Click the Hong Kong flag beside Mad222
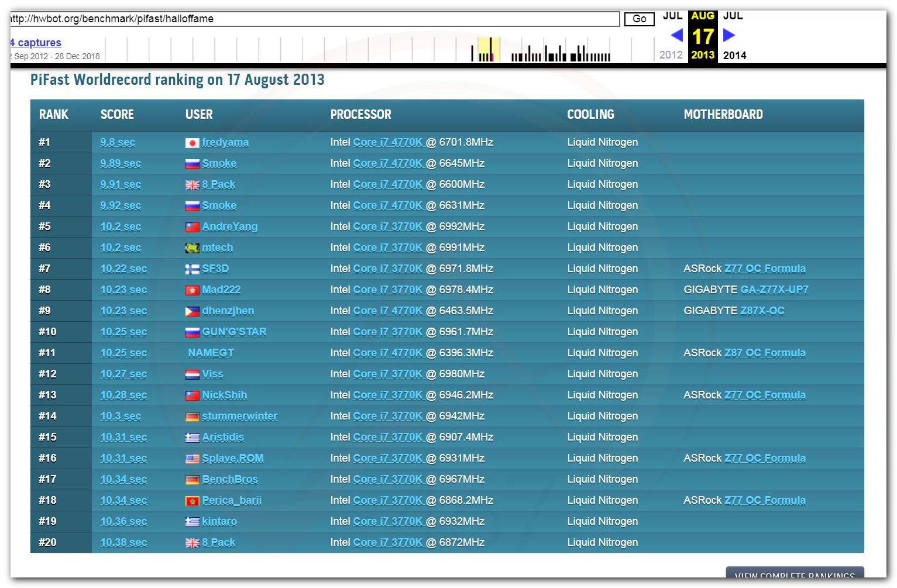 click(192, 290)
